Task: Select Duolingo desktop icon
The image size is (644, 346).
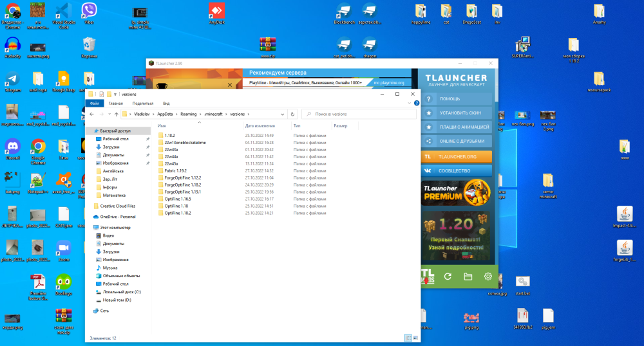Action: [x=64, y=285]
